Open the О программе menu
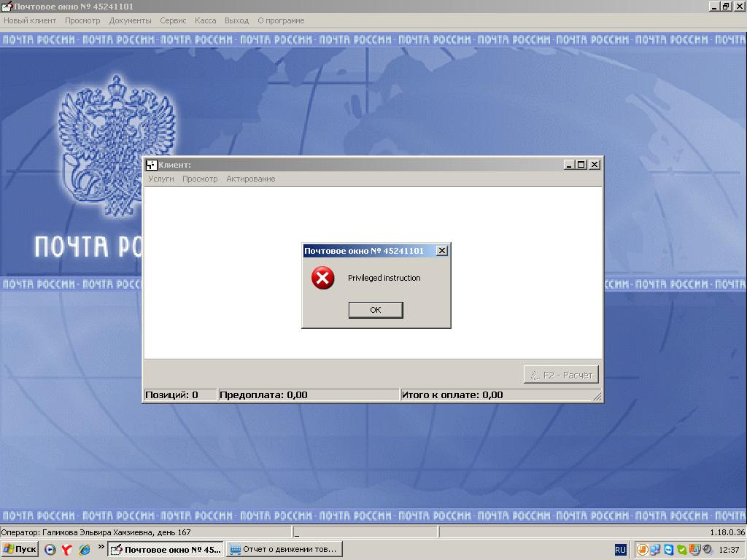The height and width of the screenshot is (560, 747). (281, 20)
